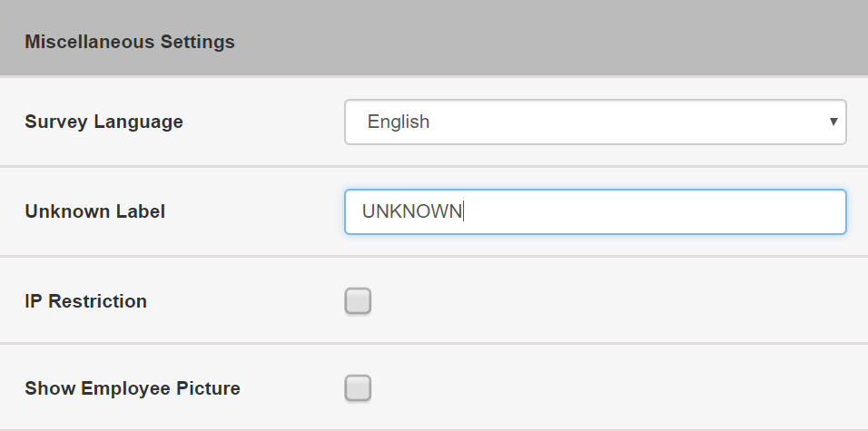Enable the IP Restriction checkbox
The width and height of the screenshot is (868, 431).
(x=358, y=301)
